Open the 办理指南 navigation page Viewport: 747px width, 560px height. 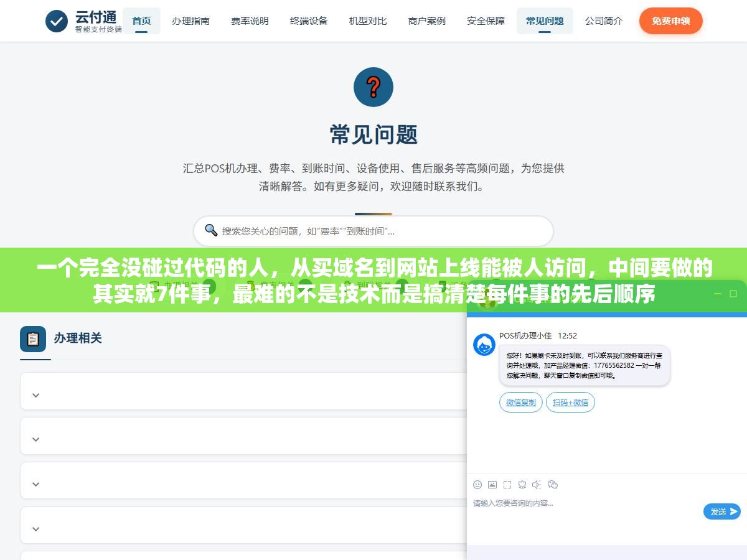point(190,21)
